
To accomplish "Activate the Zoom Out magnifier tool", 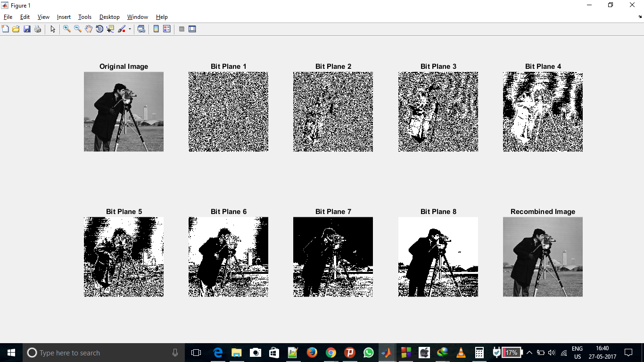I will click(78, 29).
